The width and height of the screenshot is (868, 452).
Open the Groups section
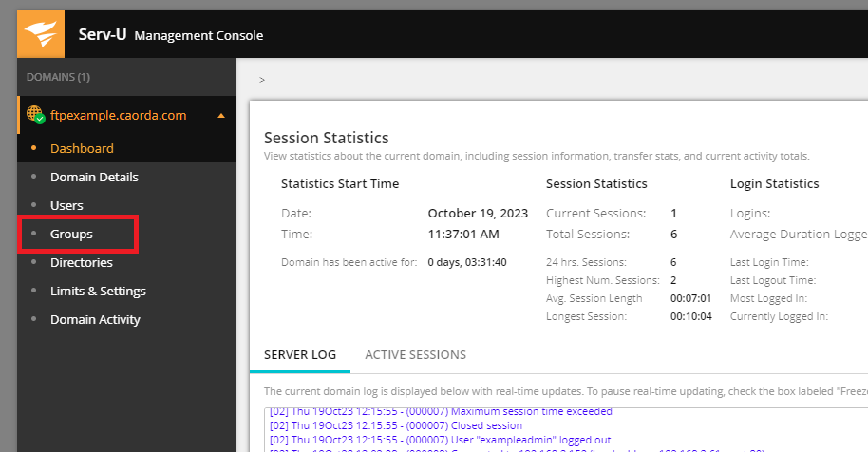click(x=71, y=234)
